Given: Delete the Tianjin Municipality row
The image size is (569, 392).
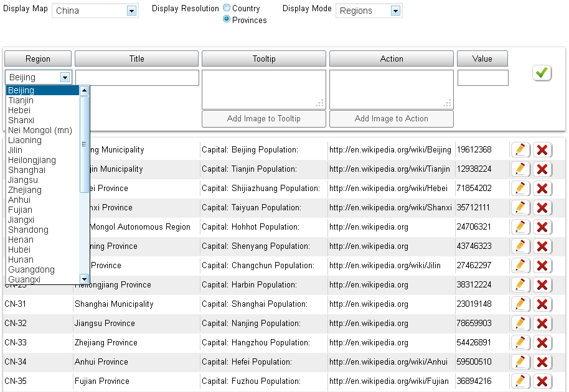Looking at the screenshot, I should (x=542, y=169).
